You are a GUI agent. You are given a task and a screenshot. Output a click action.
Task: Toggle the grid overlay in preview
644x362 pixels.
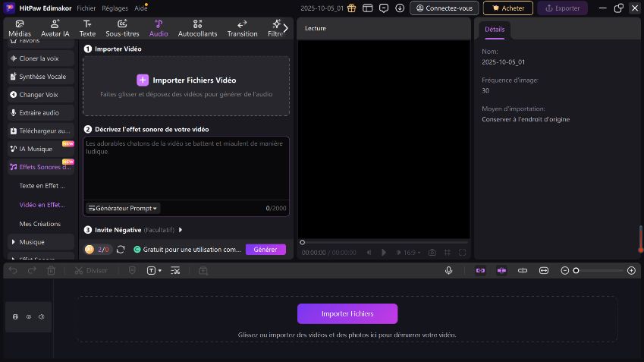[448, 252]
